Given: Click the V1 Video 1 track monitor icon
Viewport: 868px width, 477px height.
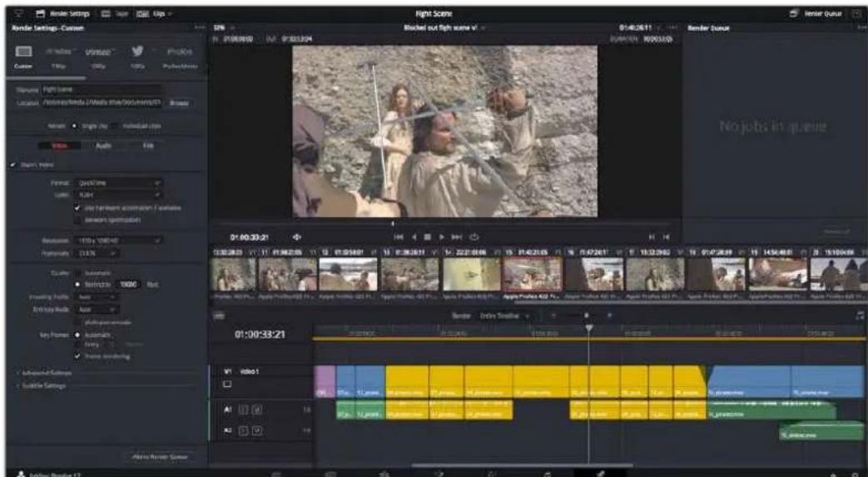Looking at the screenshot, I should point(227,384).
